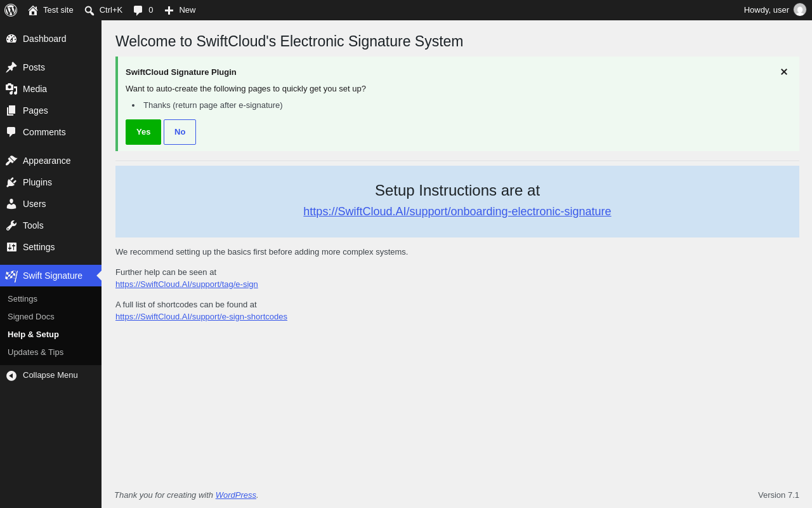Screen dimensions: 812x508
Task: Open onboarding-electronic-signature setup link
Action: [x=457, y=211]
